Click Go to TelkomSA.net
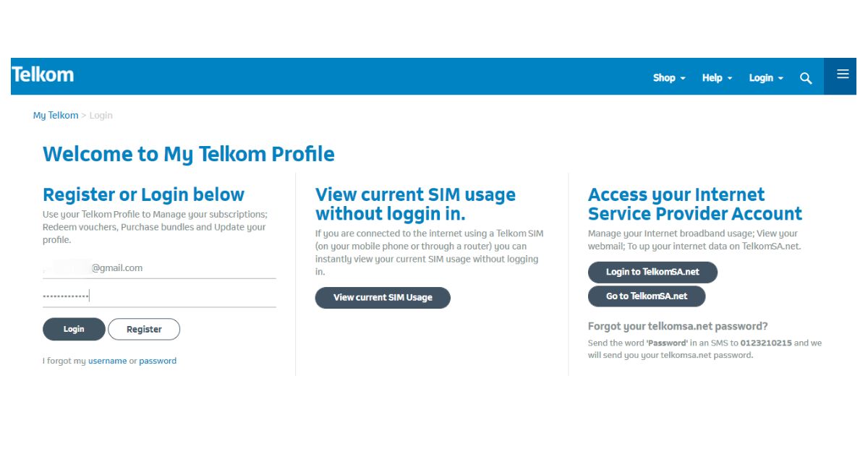The height and width of the screenshot is (454, 868). [647, 296]
